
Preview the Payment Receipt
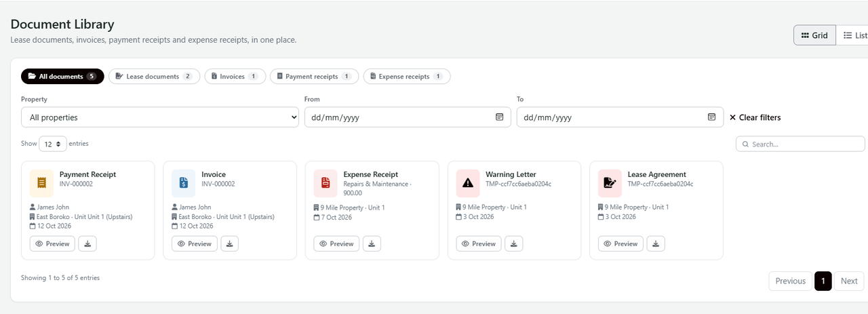pos(52,243)
